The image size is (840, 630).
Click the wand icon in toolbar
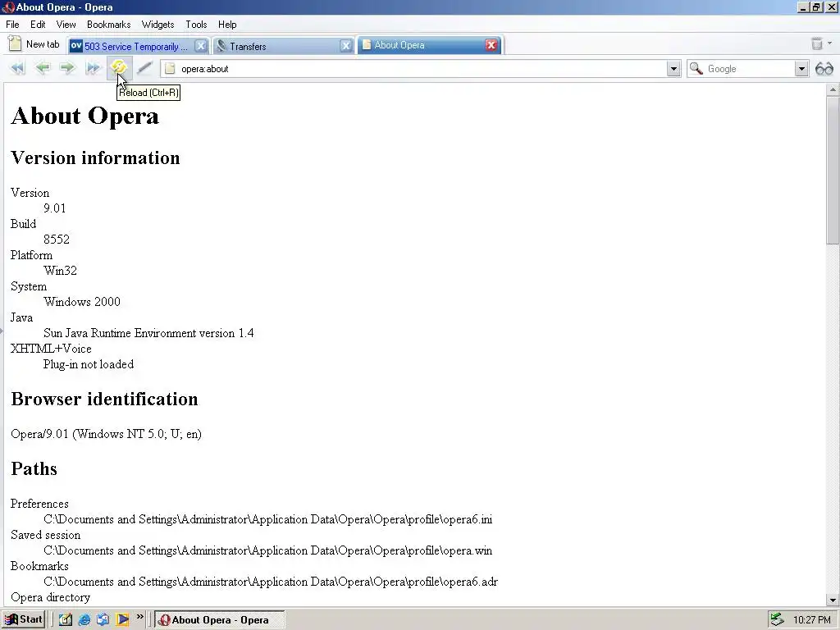coord(144,68)
